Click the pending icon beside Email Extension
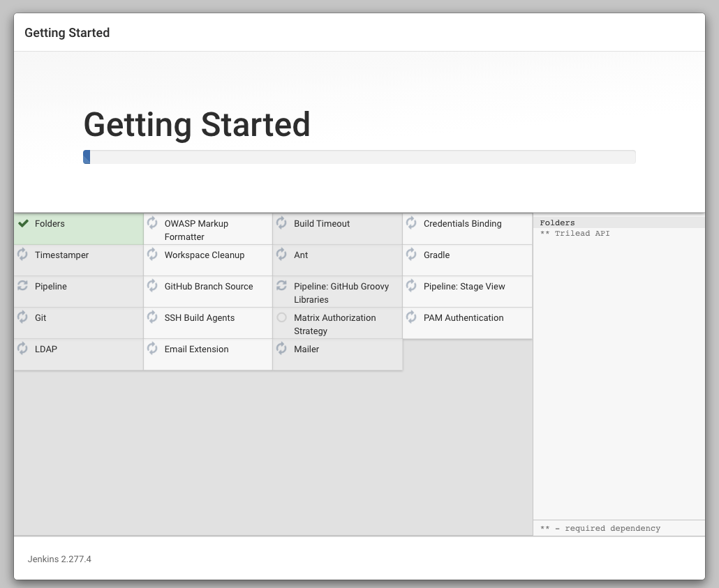The height and width of the screenshot is (588, 719). coord(152,348)
